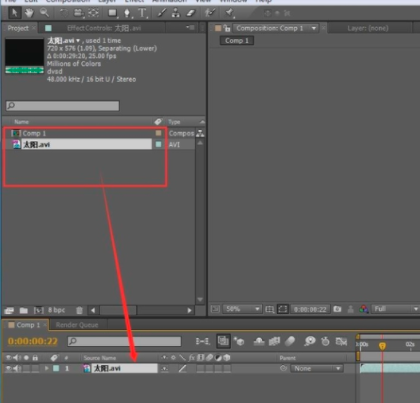
Task: Create a new composition from Project panel footer
Action: point(39,310)
